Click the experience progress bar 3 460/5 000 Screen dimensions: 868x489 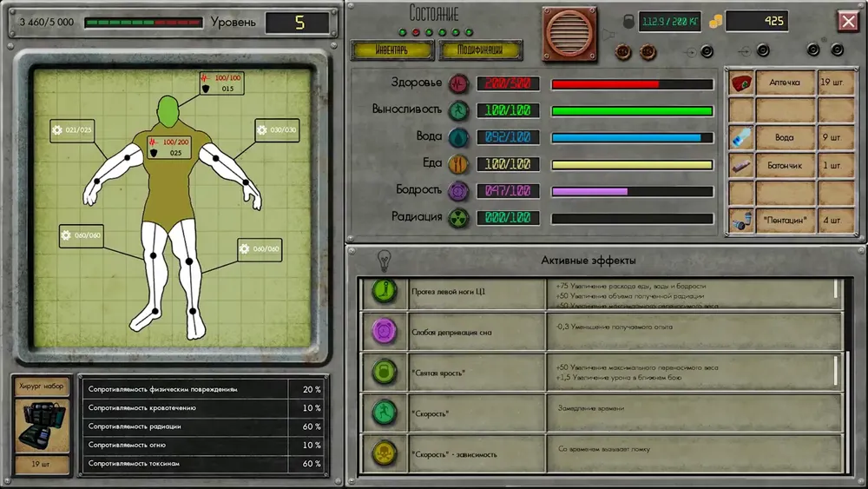[143, 23]
